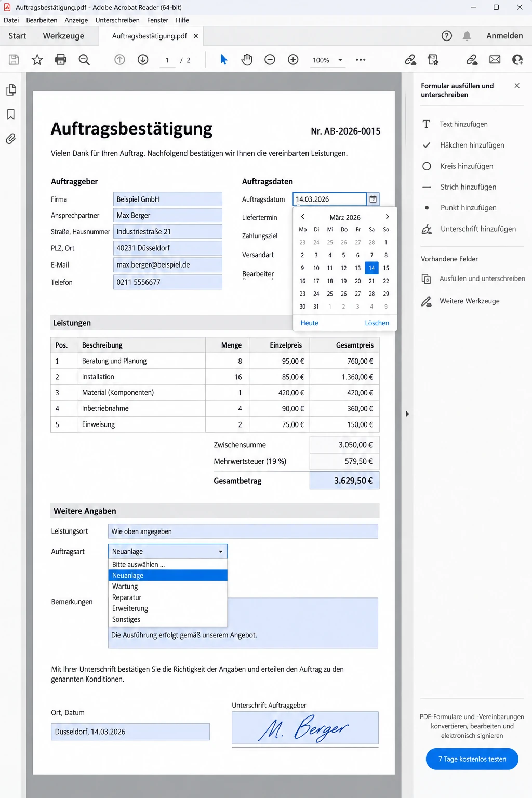Click the Ort, Datum field
The image size is (532, 798).
click(130, 731)
